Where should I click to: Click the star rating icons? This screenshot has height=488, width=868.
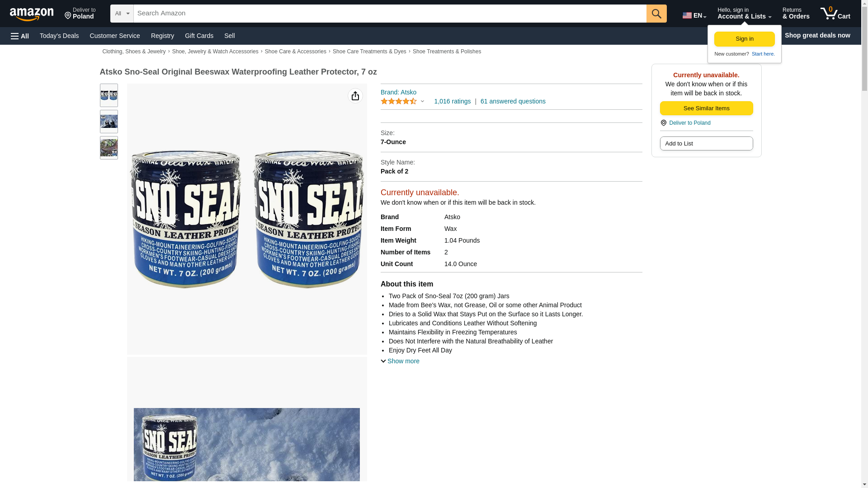pos(399,101)
